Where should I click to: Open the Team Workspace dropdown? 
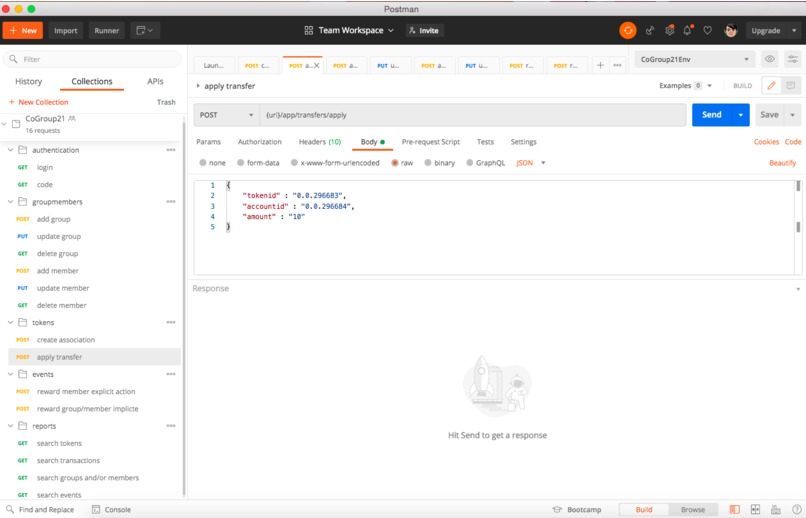point(349,30)
